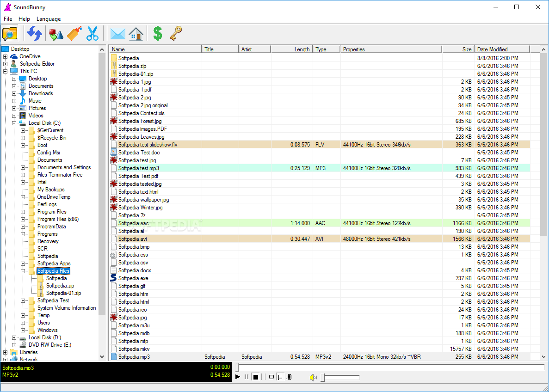Collapse the This PC tree node
Image resolution: width=549 pixels, height=392 pixels.
point(5,71)
